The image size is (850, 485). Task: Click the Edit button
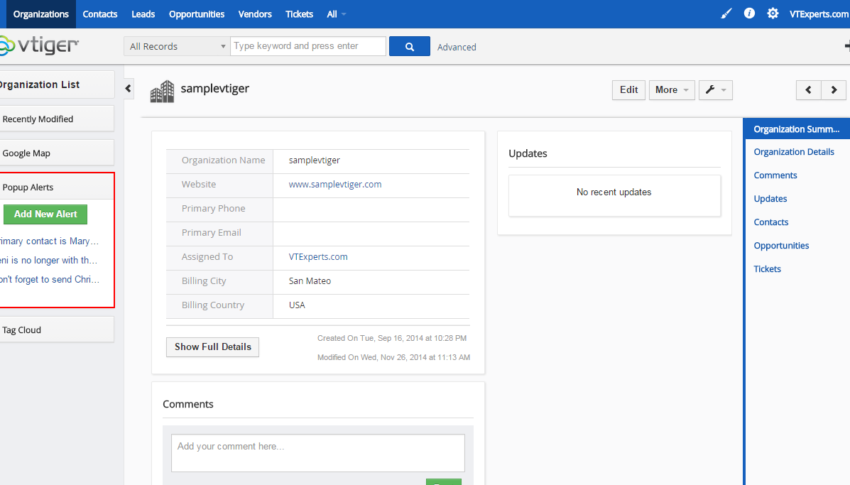pos(629,90)
